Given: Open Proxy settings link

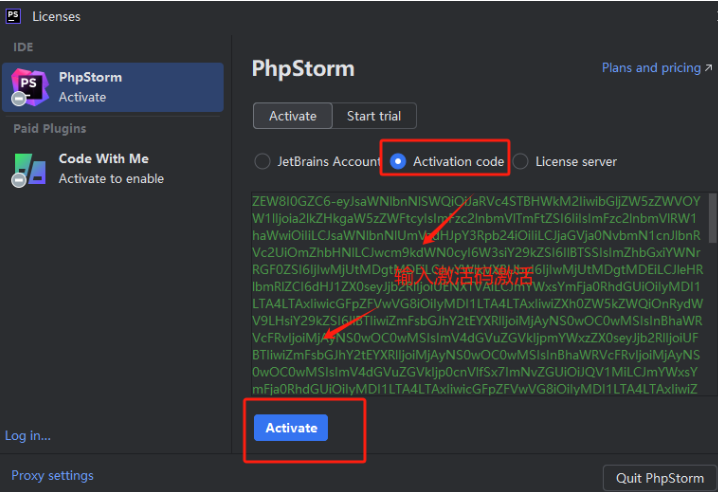Looking at the screenshot, I should click(x=52, y=476).
